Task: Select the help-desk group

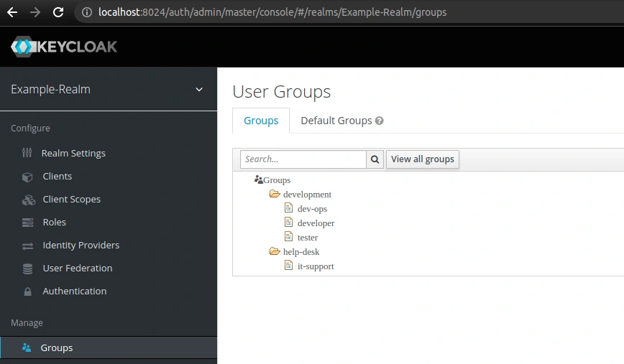Action: tap(301, 251)
